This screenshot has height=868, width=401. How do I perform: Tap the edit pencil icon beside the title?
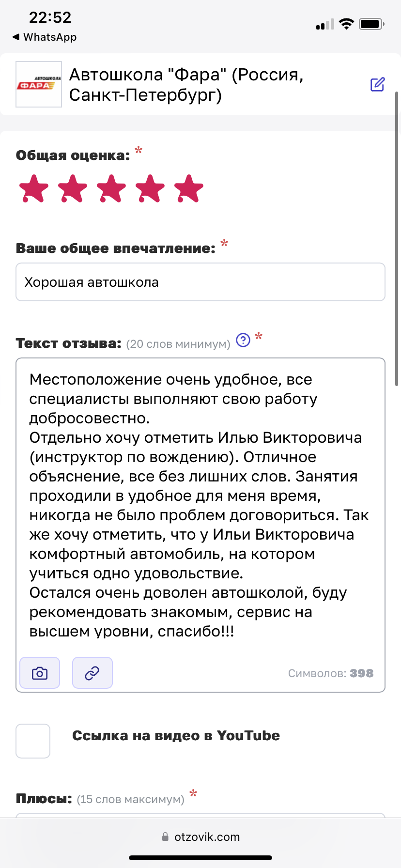377,84
